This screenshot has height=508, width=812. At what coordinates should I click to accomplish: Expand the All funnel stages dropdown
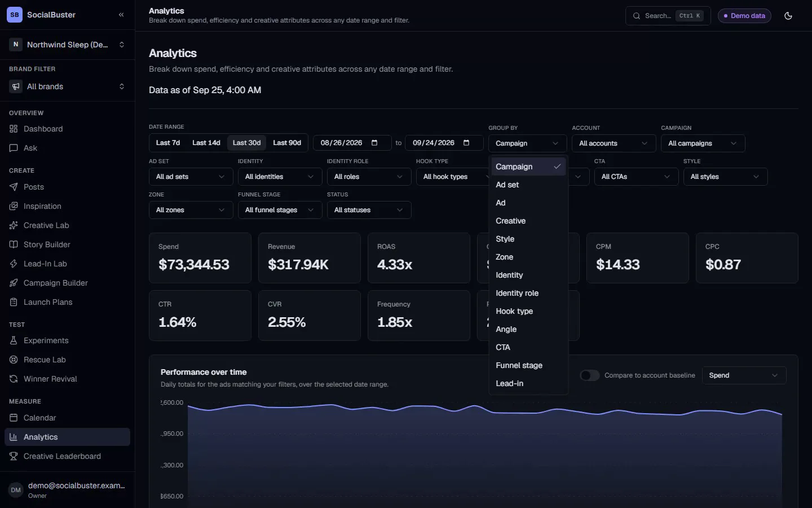coord(280,210)
